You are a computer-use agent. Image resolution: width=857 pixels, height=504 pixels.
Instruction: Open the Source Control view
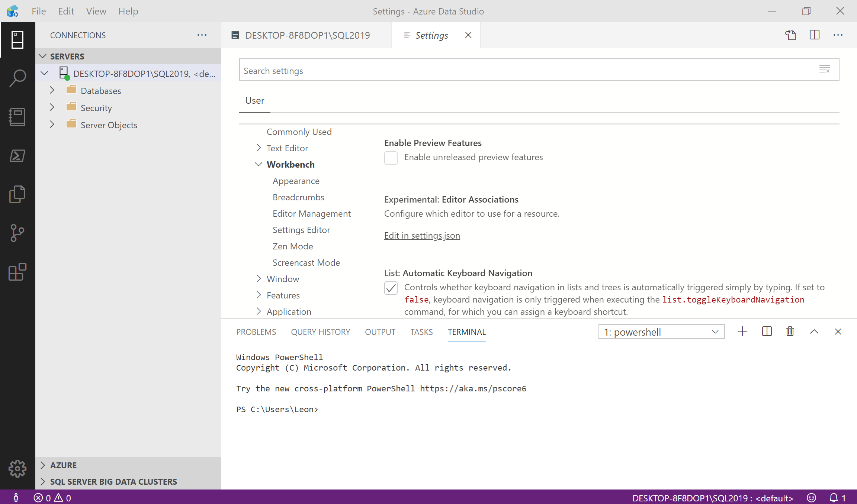click(17, 233)
